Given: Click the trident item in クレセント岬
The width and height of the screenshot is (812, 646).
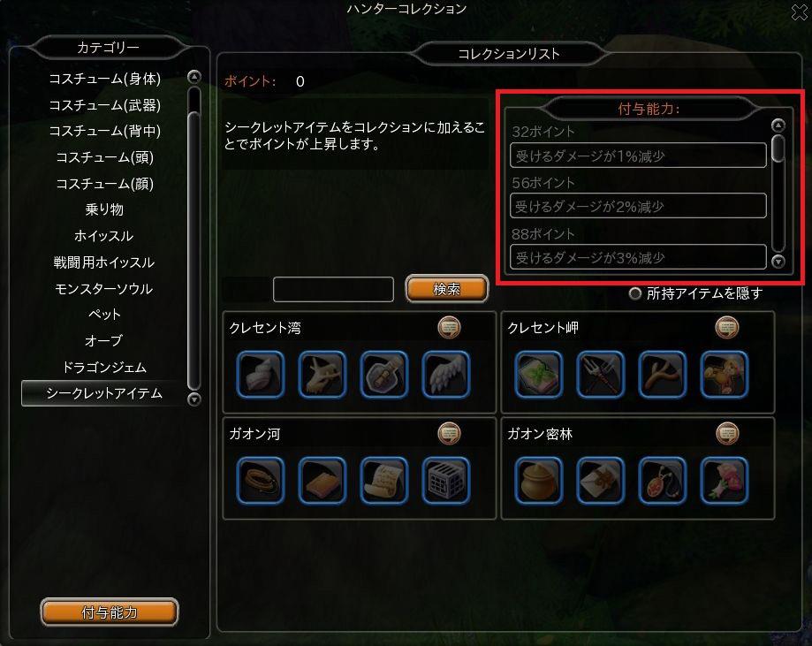Looking at the screenshot, I should 601,375.
